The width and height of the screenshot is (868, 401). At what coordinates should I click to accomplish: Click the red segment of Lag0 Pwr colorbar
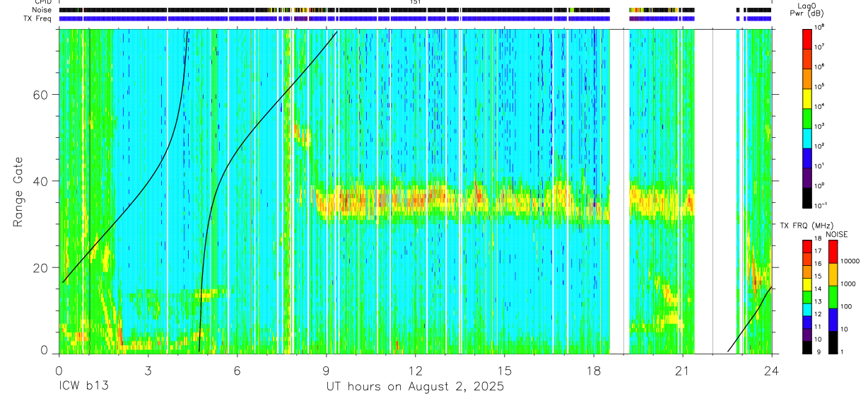click(x=807, y=38)
